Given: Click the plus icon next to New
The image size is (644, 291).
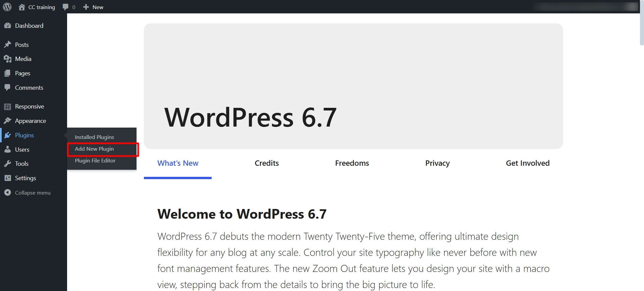Looking at the screenshot, I should (86, 7).
